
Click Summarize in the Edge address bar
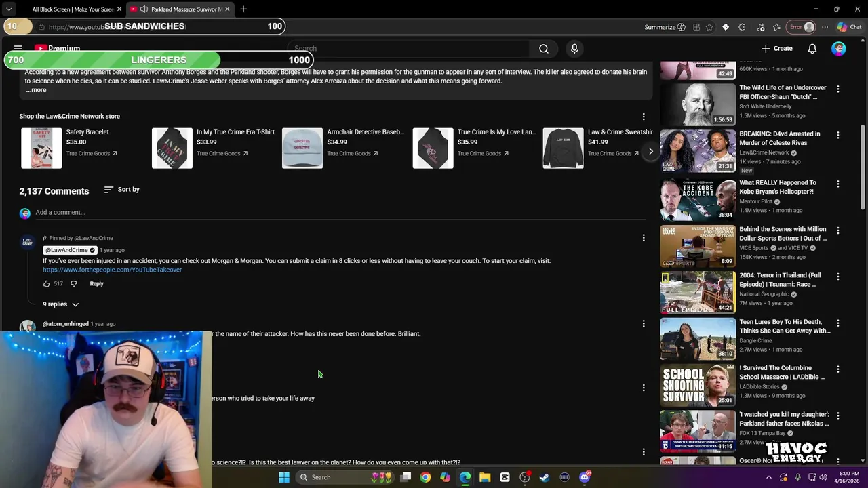pyautogui.click(x=665, y=27)
